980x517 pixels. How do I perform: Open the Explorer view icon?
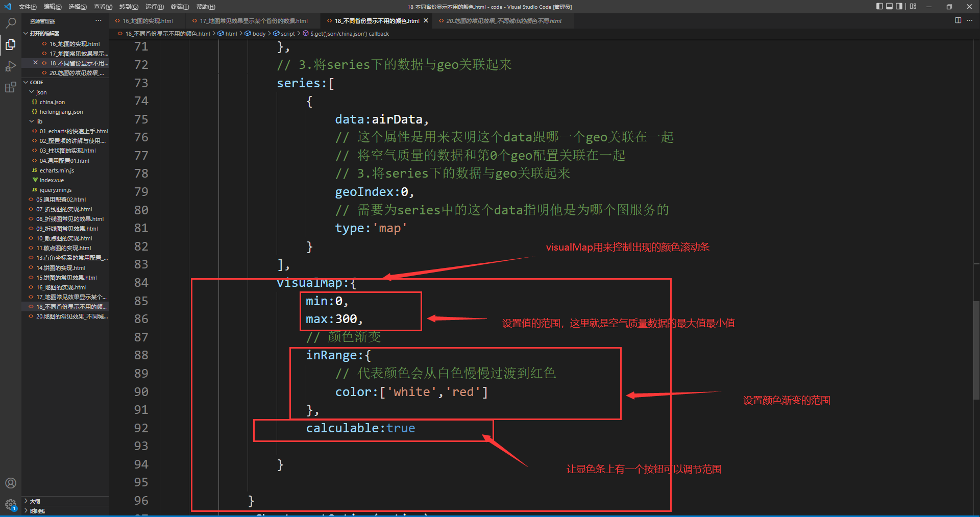point(10,45)
